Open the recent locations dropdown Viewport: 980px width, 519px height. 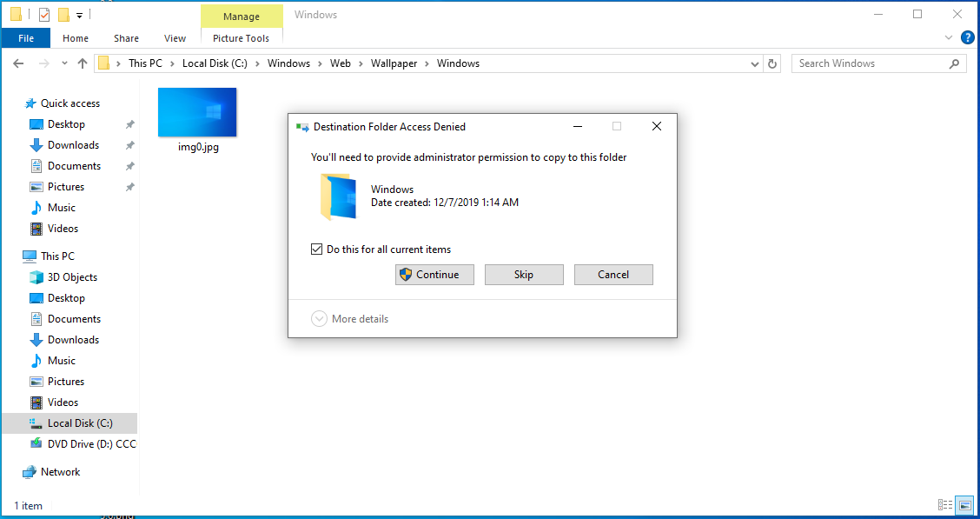click(x=64, y=63)
